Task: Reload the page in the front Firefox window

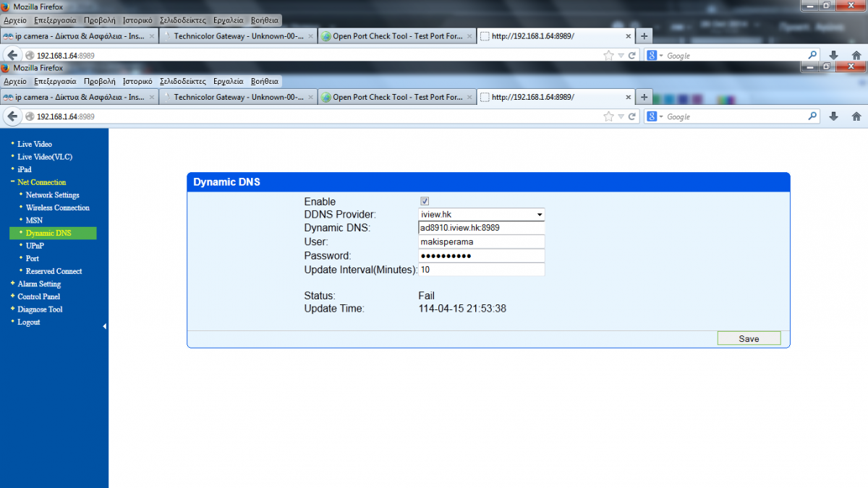Action: point(631,116)
